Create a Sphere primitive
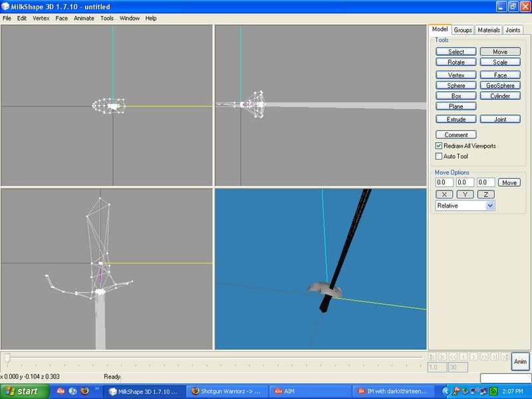Screen dimensions: 532x399 456,86
